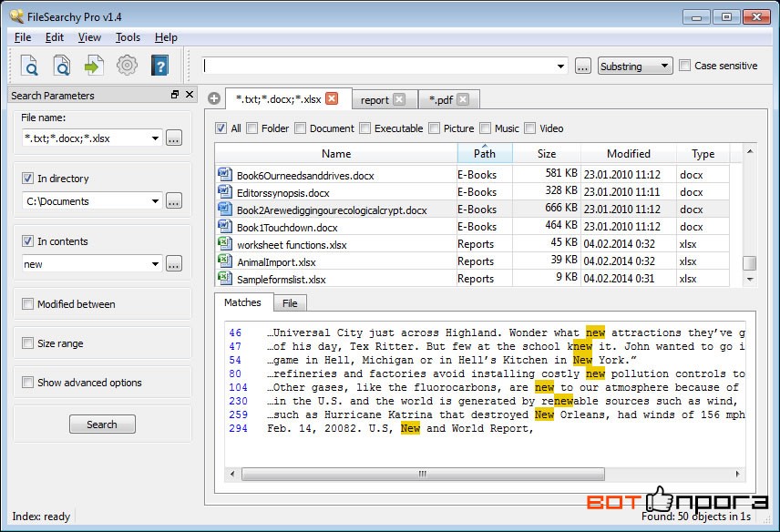Open settings via the gear icon
This screenshot has height=532, width=780.
[127, 66]
